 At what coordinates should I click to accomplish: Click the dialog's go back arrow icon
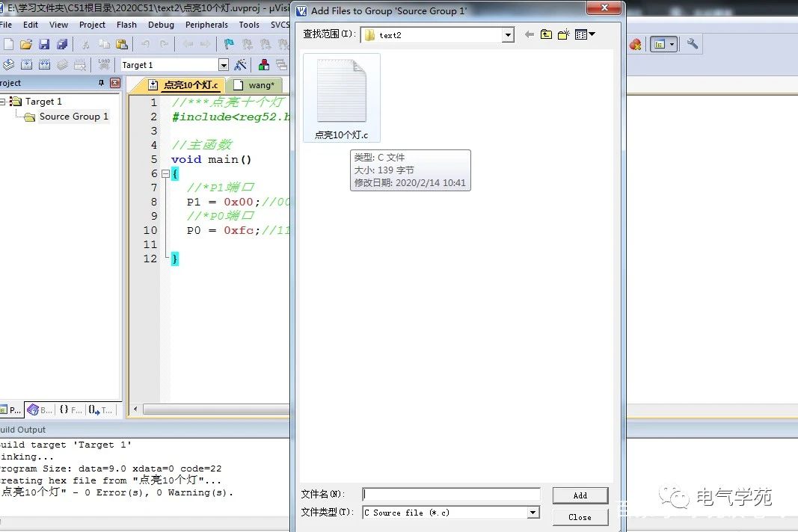(530, 34)
